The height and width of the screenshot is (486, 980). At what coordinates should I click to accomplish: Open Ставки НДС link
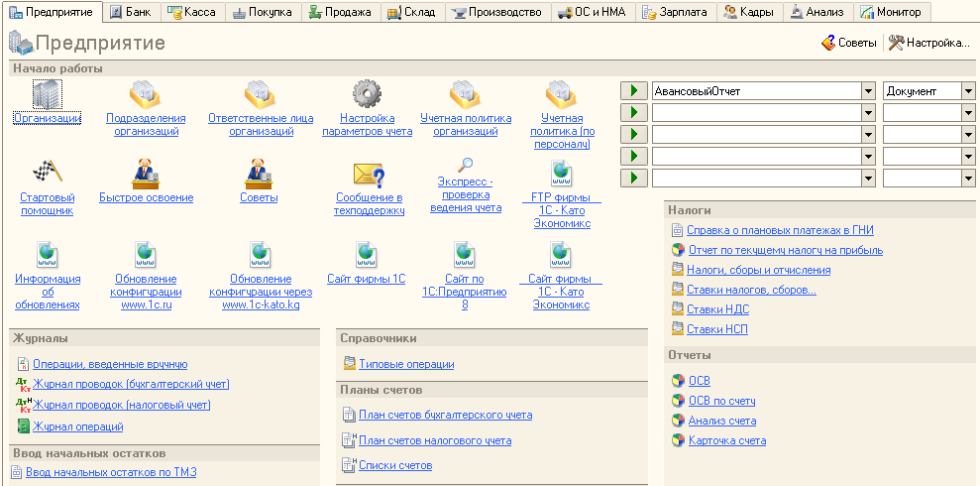717,309
